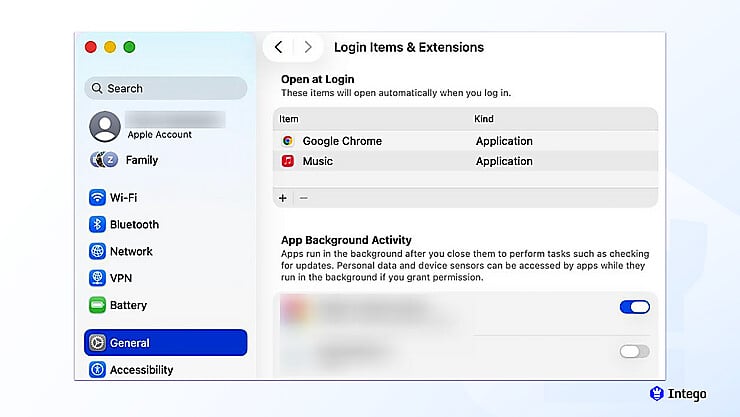Viewport: 740px width, 417px height.
Task: Click the Music app icon
Action: [x=287, y=161]
